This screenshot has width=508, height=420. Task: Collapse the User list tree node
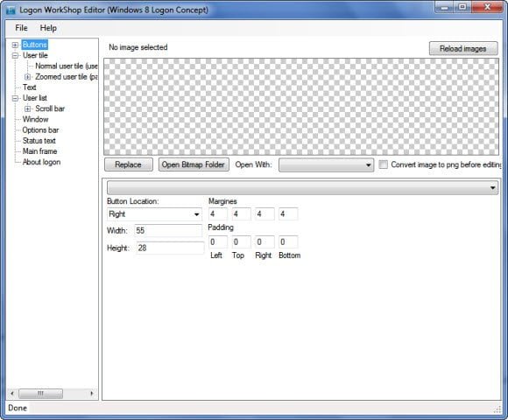(x=15, y=98)
